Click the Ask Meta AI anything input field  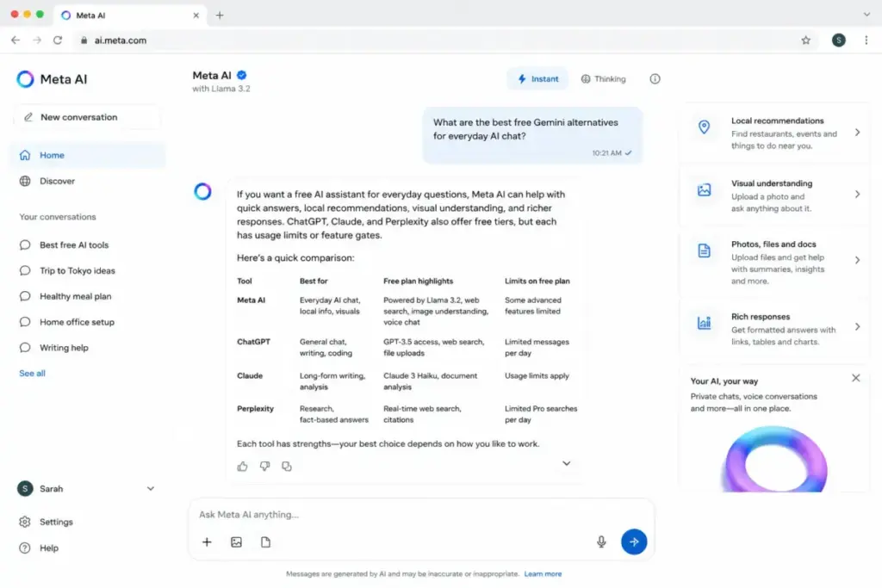tap(422, 514)
